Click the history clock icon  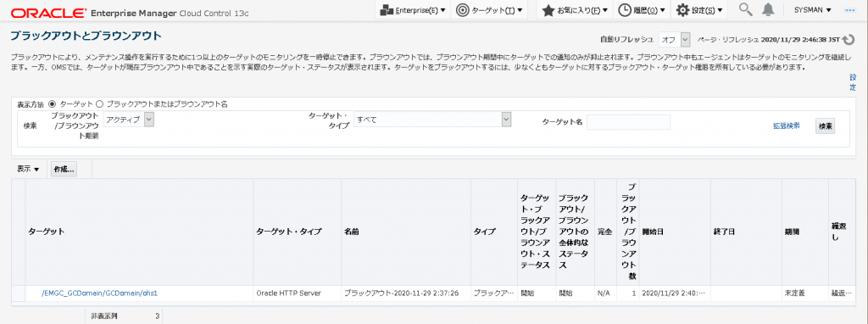coord(624,10)
